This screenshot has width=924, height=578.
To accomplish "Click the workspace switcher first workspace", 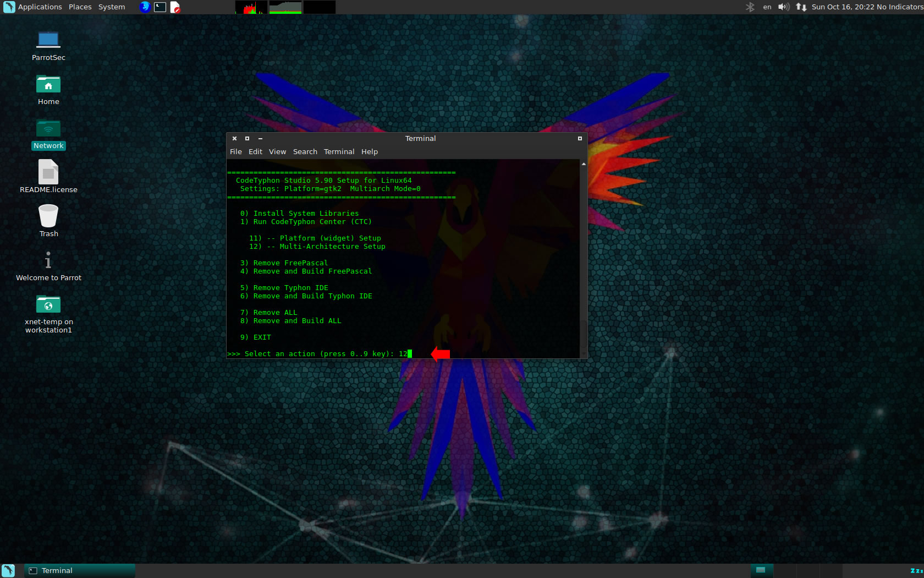I will tap(762, 571).
